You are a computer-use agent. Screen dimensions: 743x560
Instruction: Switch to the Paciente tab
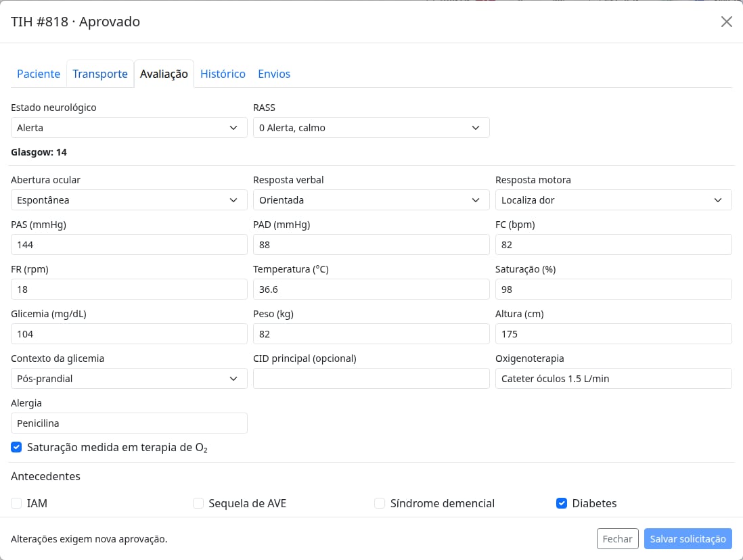click(39, 74)
